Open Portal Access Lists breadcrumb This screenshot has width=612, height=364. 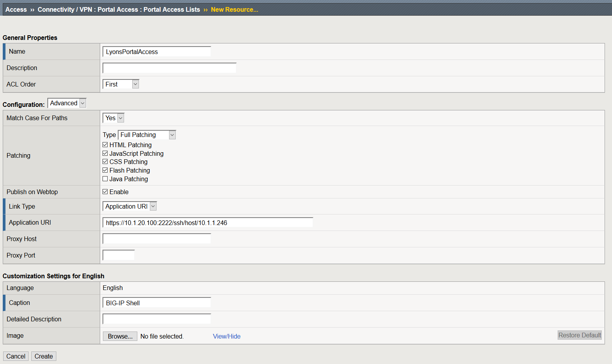tap(172, 9)
